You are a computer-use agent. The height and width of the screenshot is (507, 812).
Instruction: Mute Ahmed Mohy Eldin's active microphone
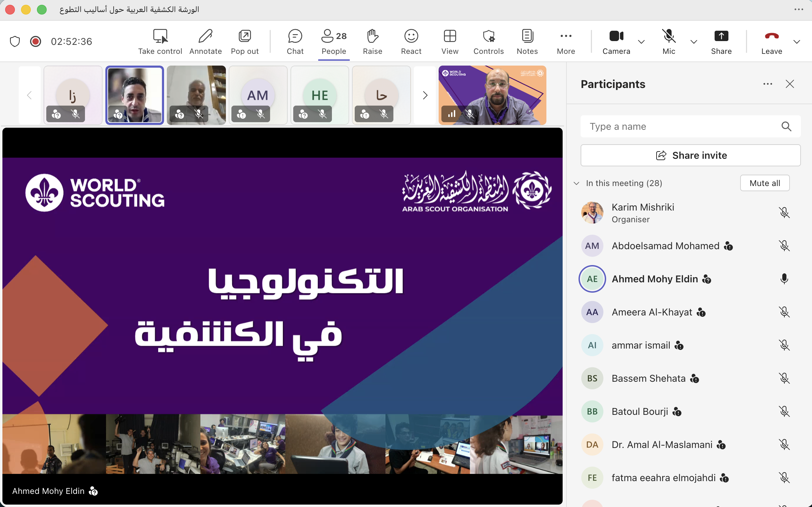[784, 279]
